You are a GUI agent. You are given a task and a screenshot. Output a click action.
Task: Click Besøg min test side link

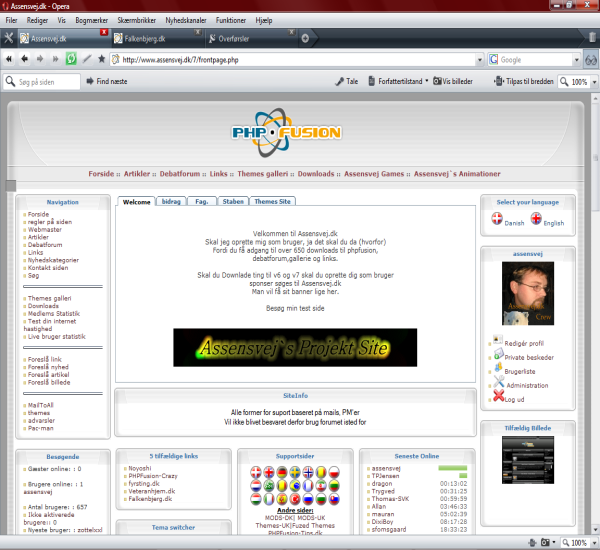coord(295,308)
